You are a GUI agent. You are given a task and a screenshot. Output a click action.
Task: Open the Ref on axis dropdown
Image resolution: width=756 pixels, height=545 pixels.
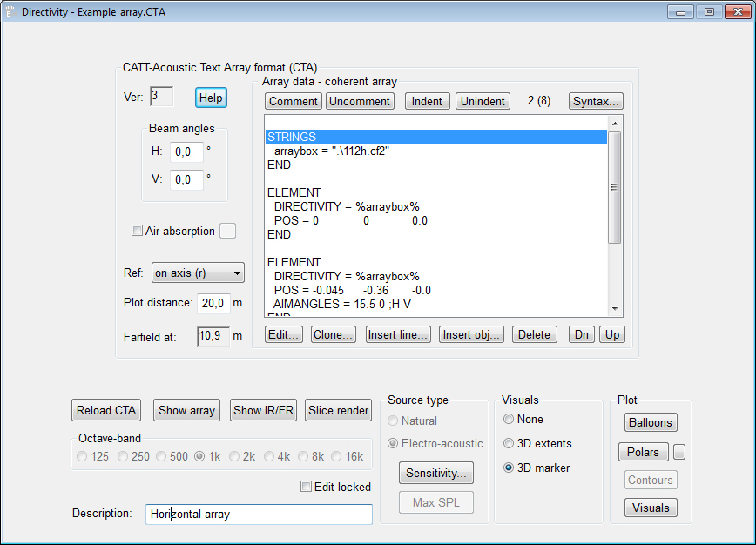click(x=198, y=273)
